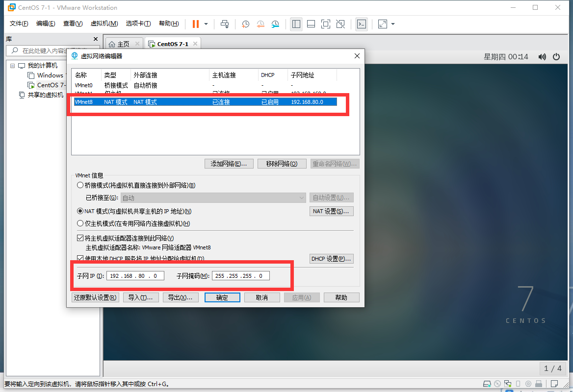The height and width of the screenshot is (392, 573).
Task: Close the library panel with X
Action: [x=96, y=39]
